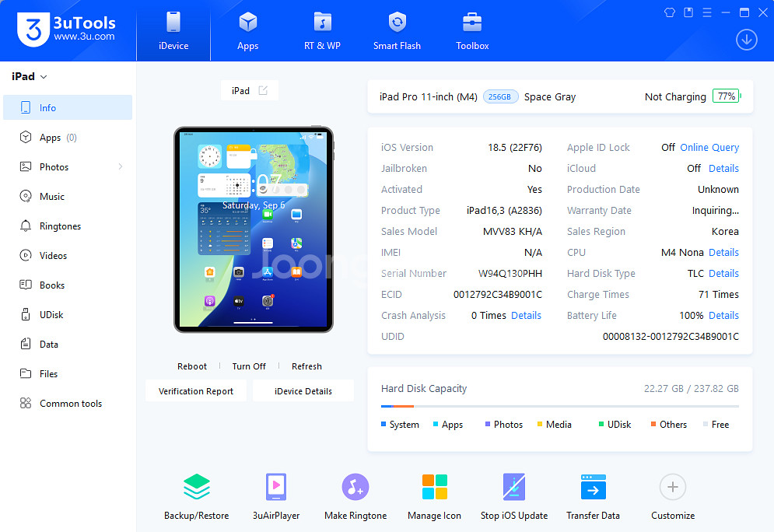Image resolution: width=774 pixels, height=532 pixels.
Task: Click the System legend color swatch
Action: [383, 424]
